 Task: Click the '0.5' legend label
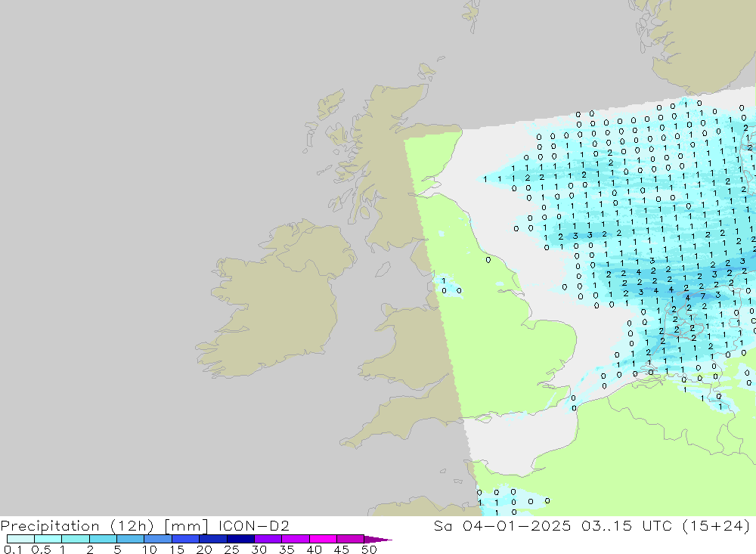coord(41,549)
